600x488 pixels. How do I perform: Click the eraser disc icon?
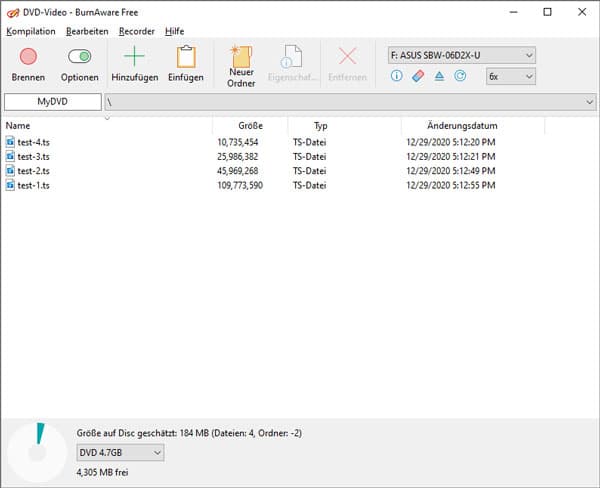click(418, 76)
